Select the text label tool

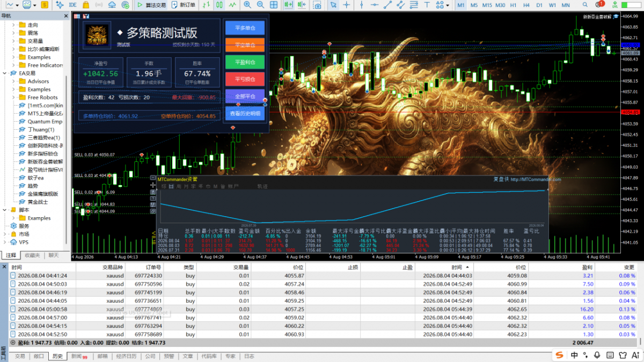(x=427, y=5)
